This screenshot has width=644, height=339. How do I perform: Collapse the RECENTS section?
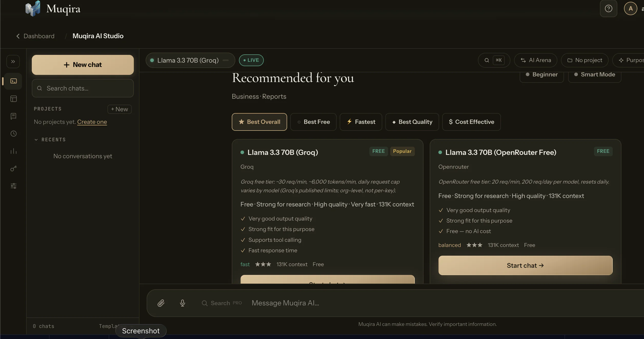tap(50, 140)
